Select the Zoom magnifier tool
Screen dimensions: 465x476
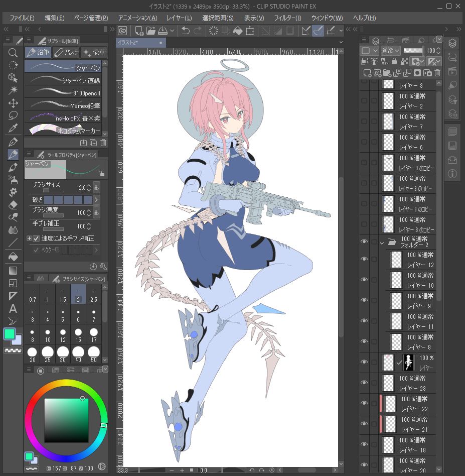(x=13, y=53)
